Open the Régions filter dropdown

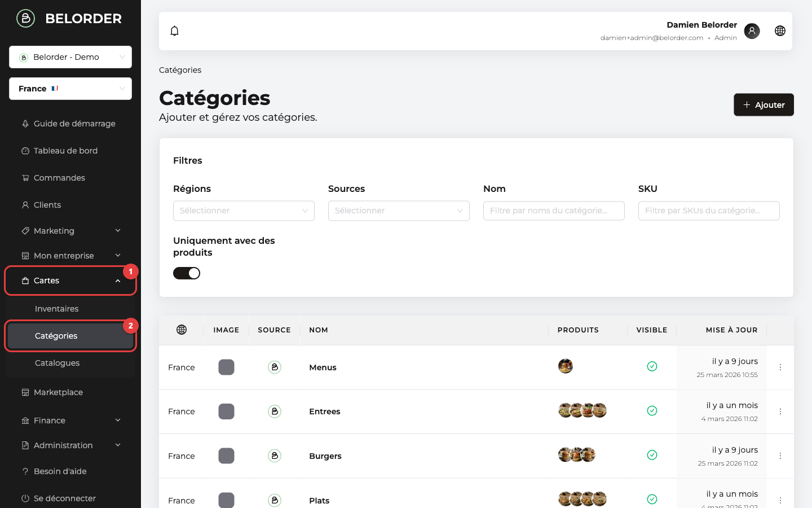pyautogui.click(x=244, y=211)
